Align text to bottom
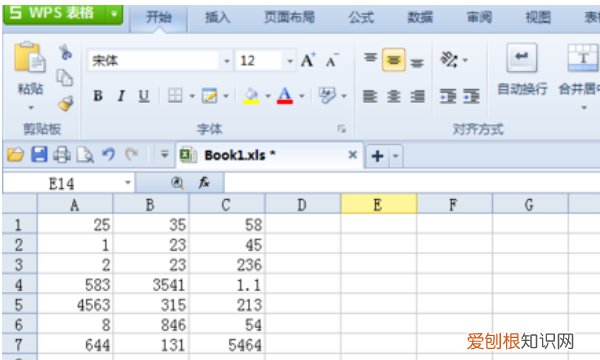600x360 pixels. [x=417, y=62]
